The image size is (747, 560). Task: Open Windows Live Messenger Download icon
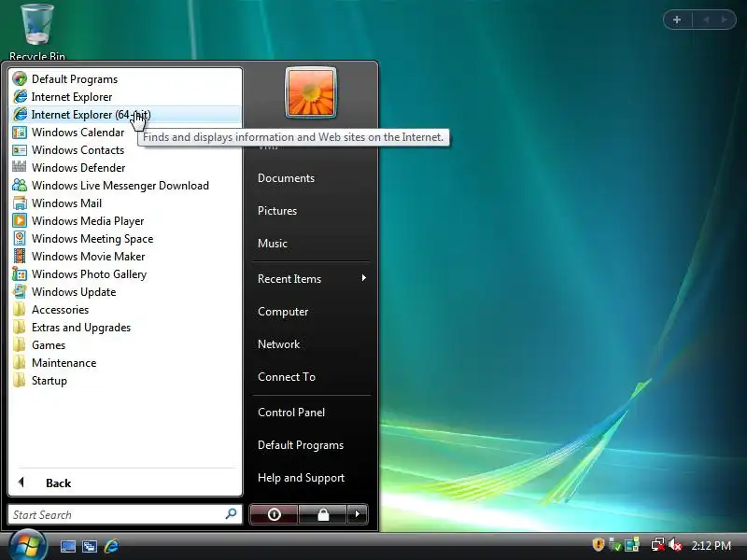(20, 185)
